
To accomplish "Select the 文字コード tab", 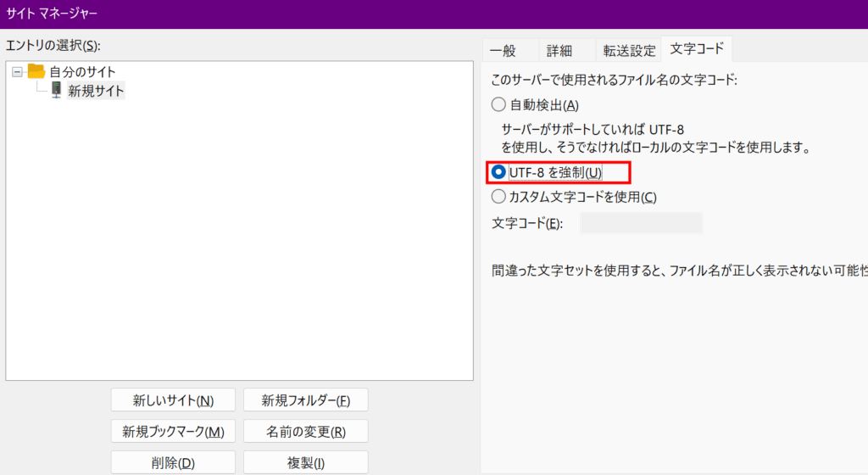I will pyautogui.click(x=697, y=48).
